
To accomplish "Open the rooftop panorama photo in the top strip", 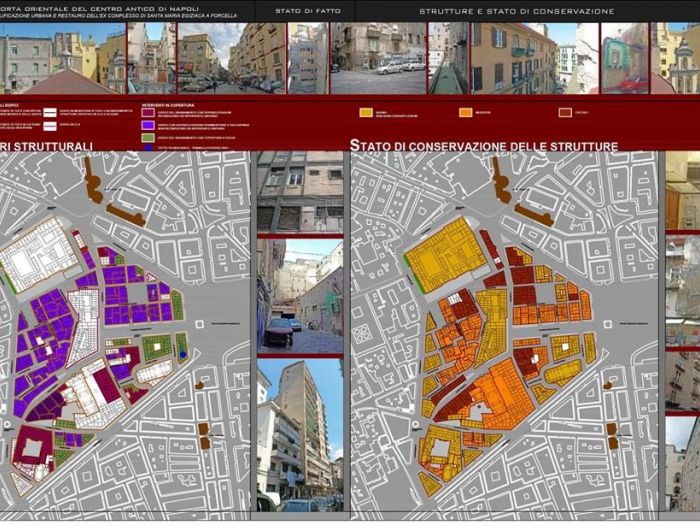I will tap(62, 58).
